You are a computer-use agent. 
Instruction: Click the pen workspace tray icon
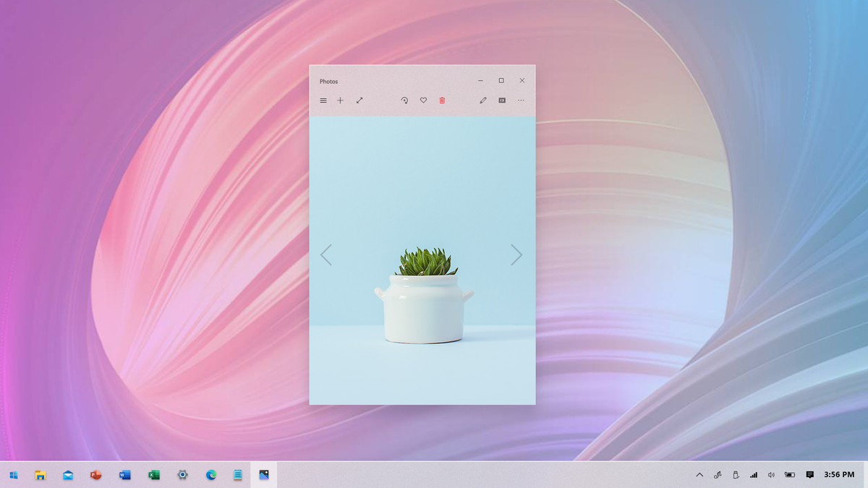[718, 475]
